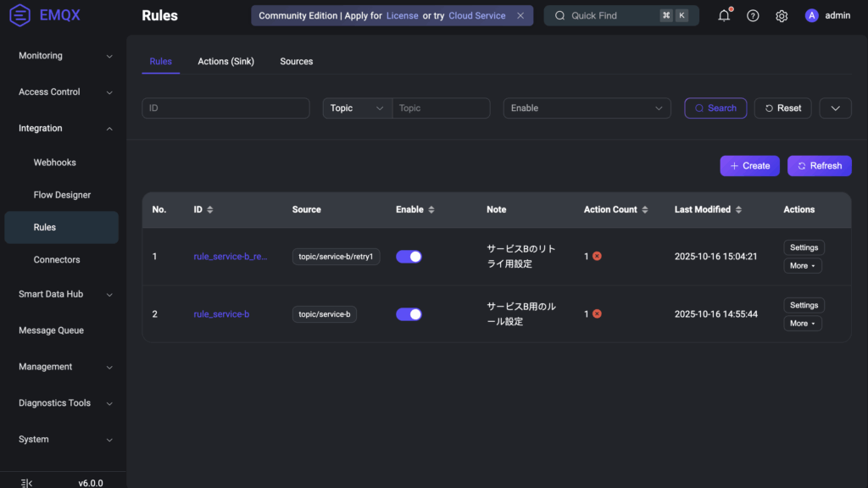The image size is (868, 488).
Task: Sort by Last Modified column arrows
Action: click(738, 209)
